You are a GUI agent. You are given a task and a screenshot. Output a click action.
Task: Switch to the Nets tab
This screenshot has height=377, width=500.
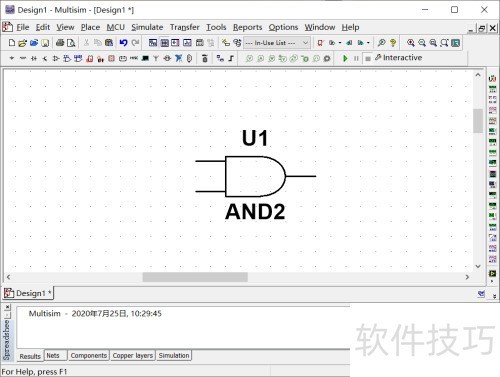(55, 355)
